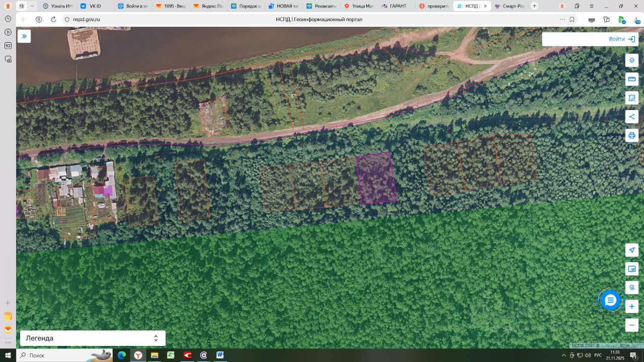Switch to the Порядок tab
Screen dimensions: 644x362
click(x=246, y=6)
